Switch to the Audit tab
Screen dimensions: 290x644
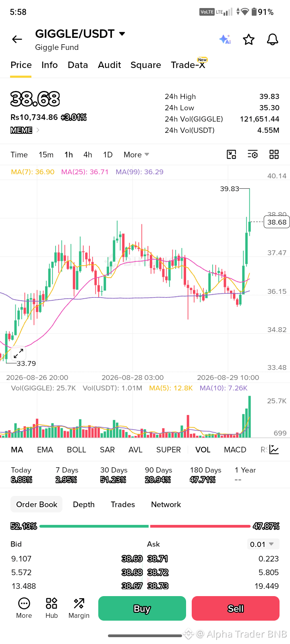[110, 65]
